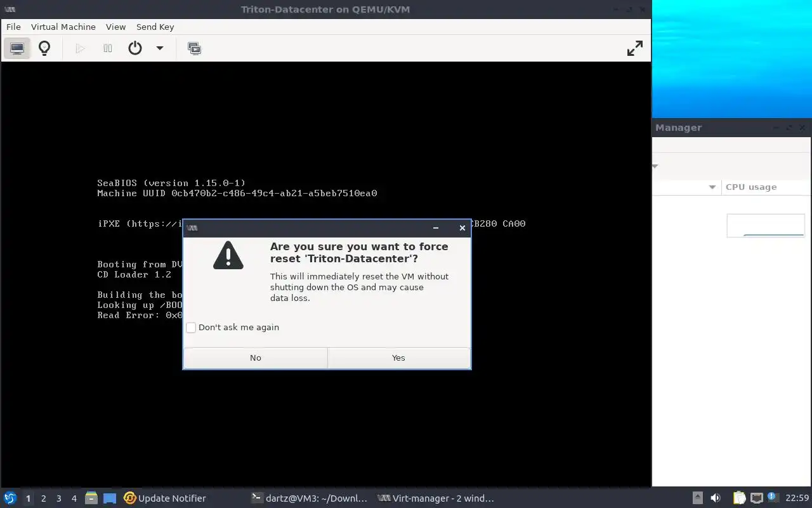Confirm force reset with Yes
The image size is (812, 508).
(398, 358)
